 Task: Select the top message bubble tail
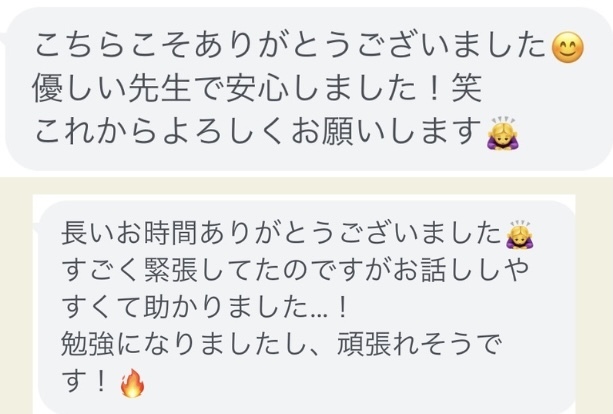click(3, 38)
